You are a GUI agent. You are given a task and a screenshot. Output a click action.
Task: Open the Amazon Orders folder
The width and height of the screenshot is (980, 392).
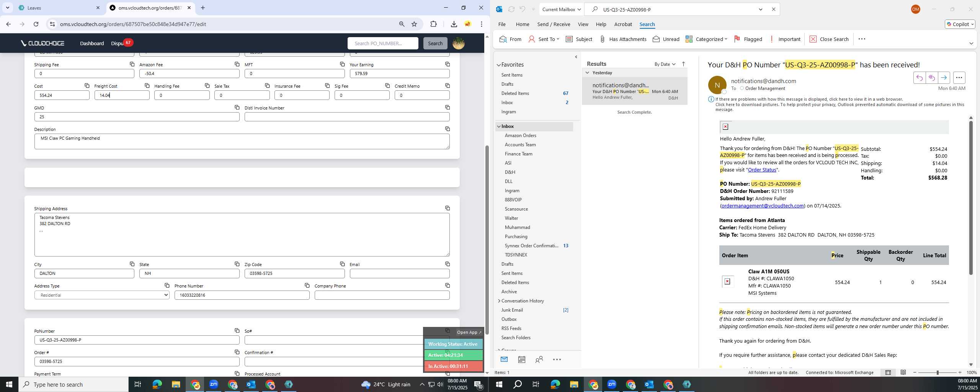[x=520, y=136]
